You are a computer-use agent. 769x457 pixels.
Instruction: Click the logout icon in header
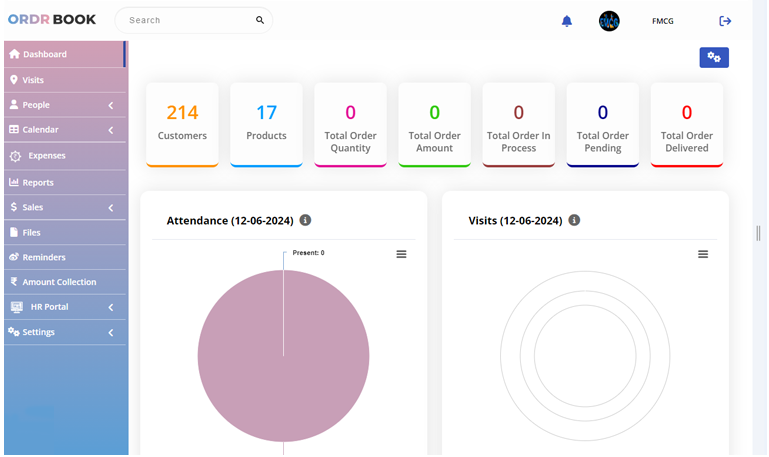coord(725,21)
